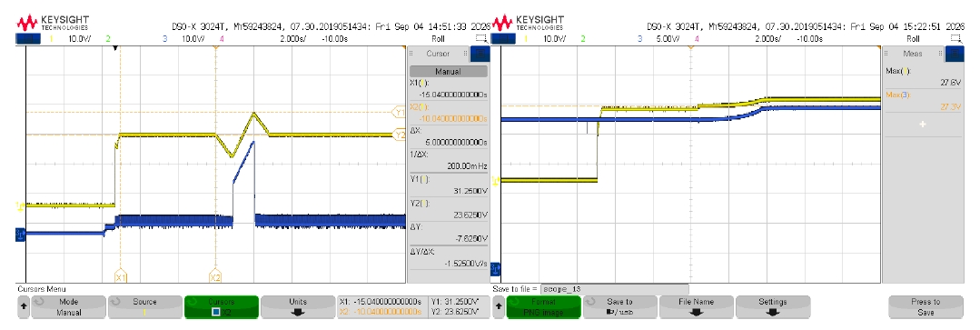Expand the File Name softkey menu
Image resolution: width=980 pixels, height=330 pixels.
pyautogui.click(x=697, y=307)
